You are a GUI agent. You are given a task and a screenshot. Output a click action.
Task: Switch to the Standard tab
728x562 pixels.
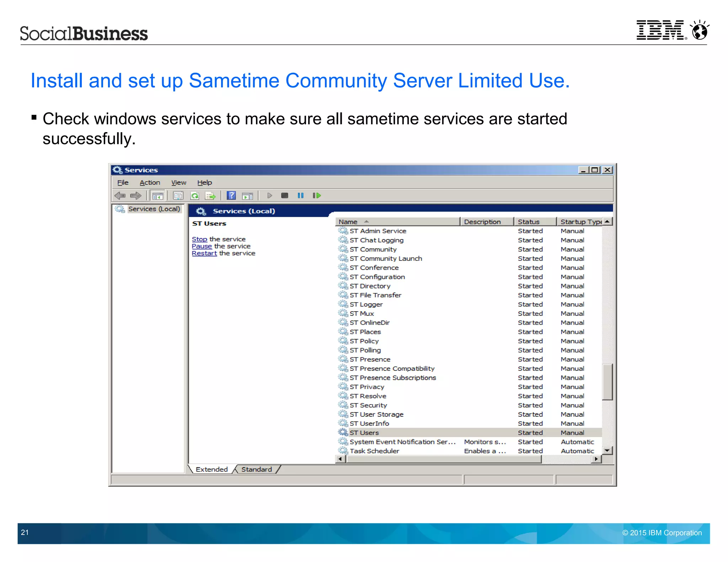[257, 469]
